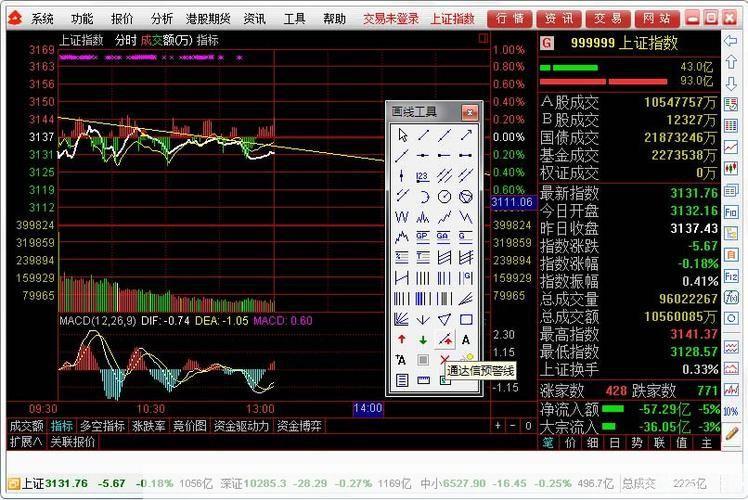Click the pencil drawing icon in sidebar
This screenshot has height=500, width=748.
(731, 433)
